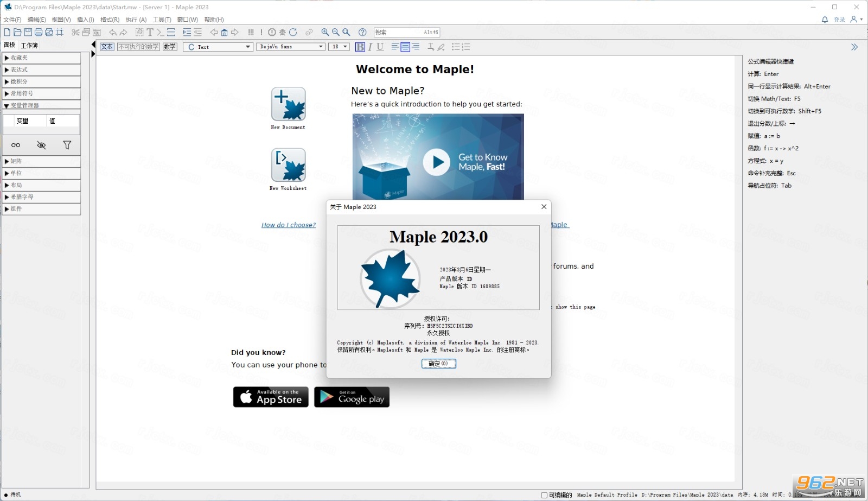Play the Get to Know Maple video
This screenshot has width=868, height=501.
[x=437, y=162]
